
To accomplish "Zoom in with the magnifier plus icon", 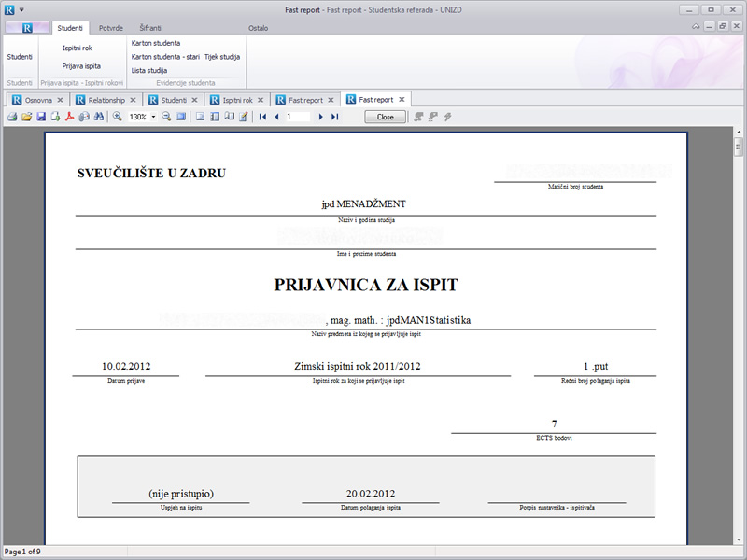I will (117, 117).
